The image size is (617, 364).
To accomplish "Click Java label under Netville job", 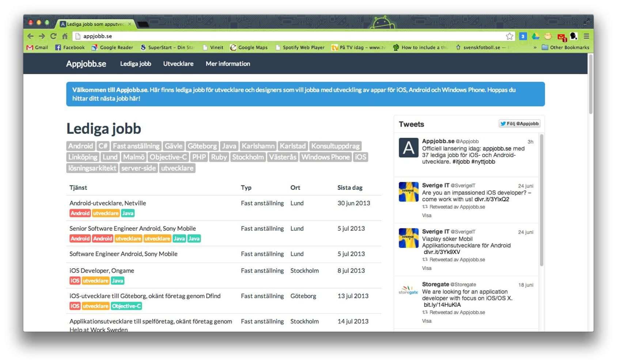I will 128,213.
